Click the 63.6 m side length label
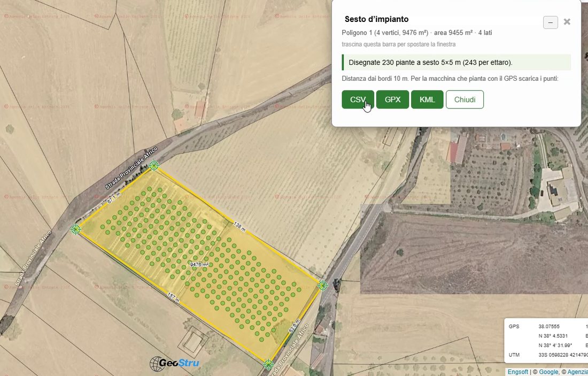The width and height of the screenshot is (588, 376). coord(295,326)
